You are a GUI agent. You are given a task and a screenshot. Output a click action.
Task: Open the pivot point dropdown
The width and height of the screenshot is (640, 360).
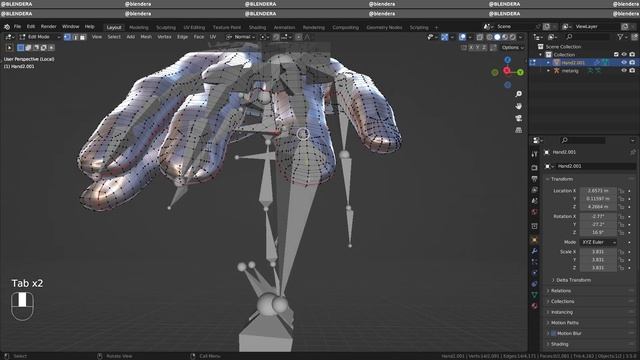click(x=264, y=37)
